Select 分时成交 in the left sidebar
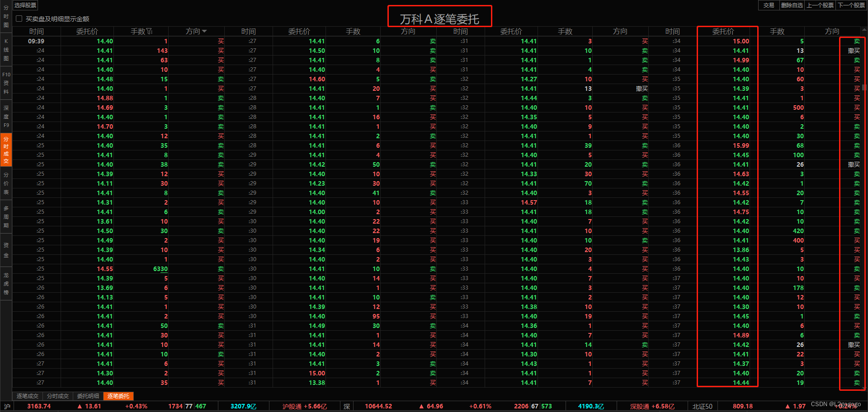The width and height of the screenshot is (868, 412). (6, 150)
